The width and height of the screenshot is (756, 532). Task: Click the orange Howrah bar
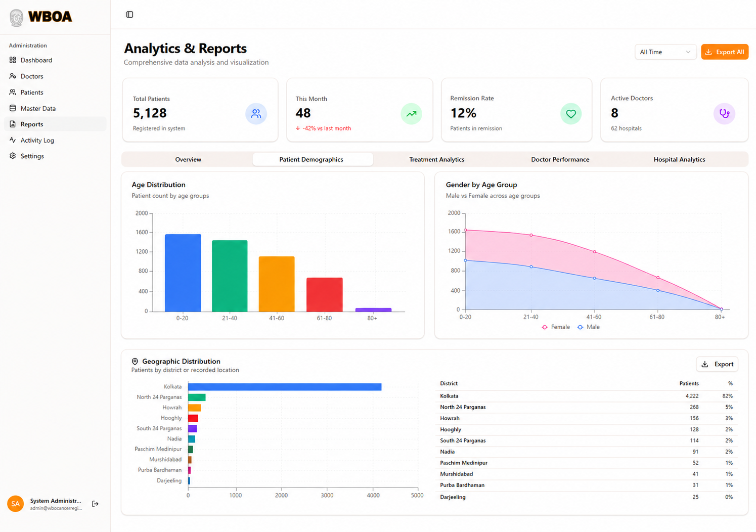coord(195,408)
